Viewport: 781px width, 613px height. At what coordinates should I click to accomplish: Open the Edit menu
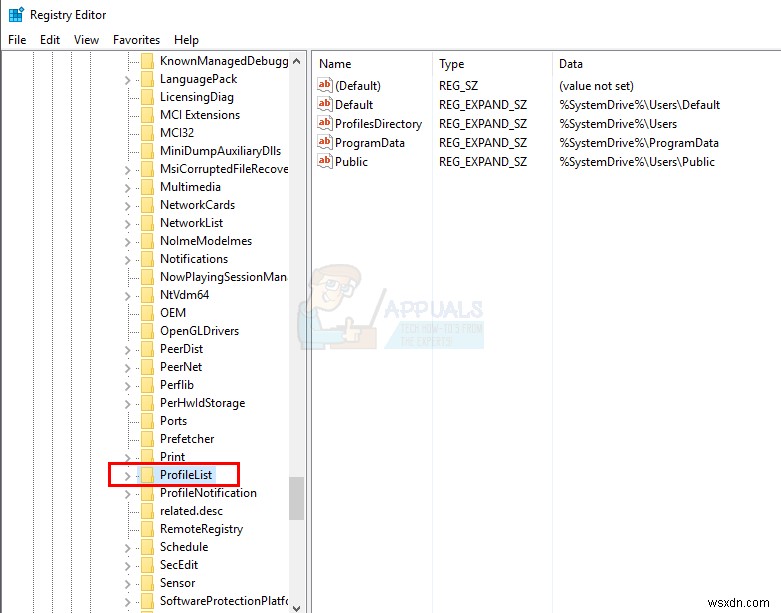50,40
